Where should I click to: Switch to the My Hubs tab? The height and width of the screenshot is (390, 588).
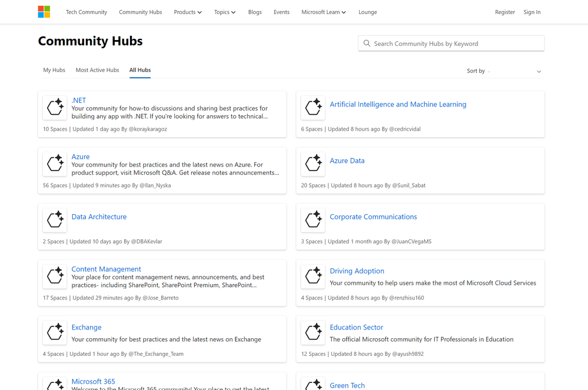[54, 70]
